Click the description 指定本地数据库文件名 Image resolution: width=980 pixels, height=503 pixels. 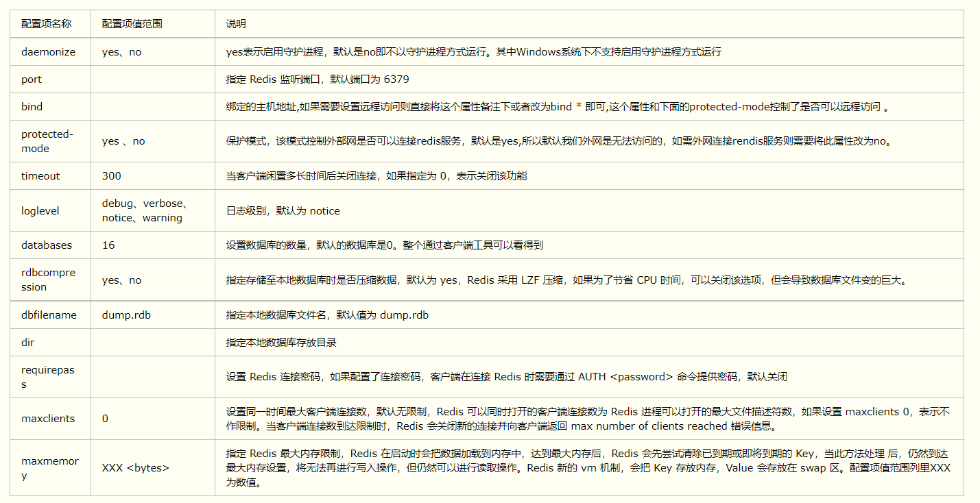click(x=327, y=315)
